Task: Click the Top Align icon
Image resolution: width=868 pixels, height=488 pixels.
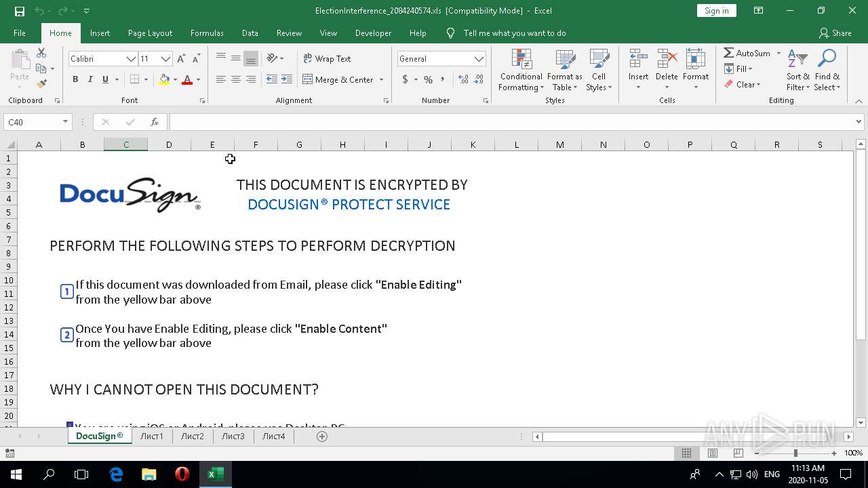Action: 221,58
